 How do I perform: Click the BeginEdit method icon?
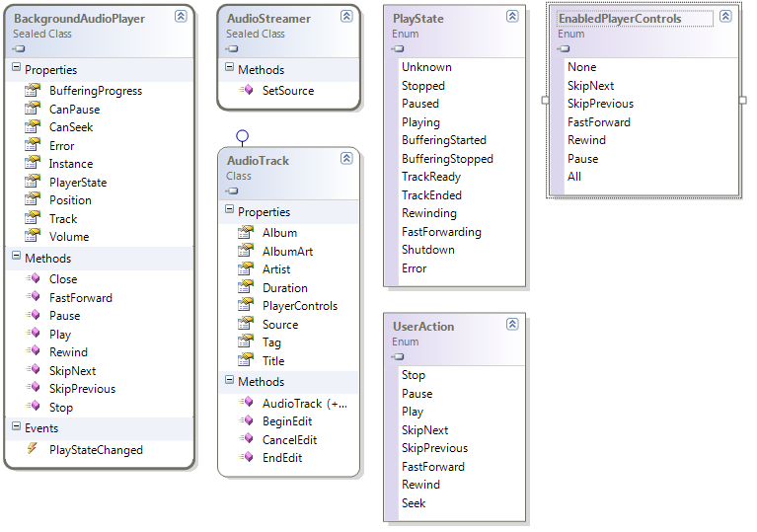tap(246, 420)
